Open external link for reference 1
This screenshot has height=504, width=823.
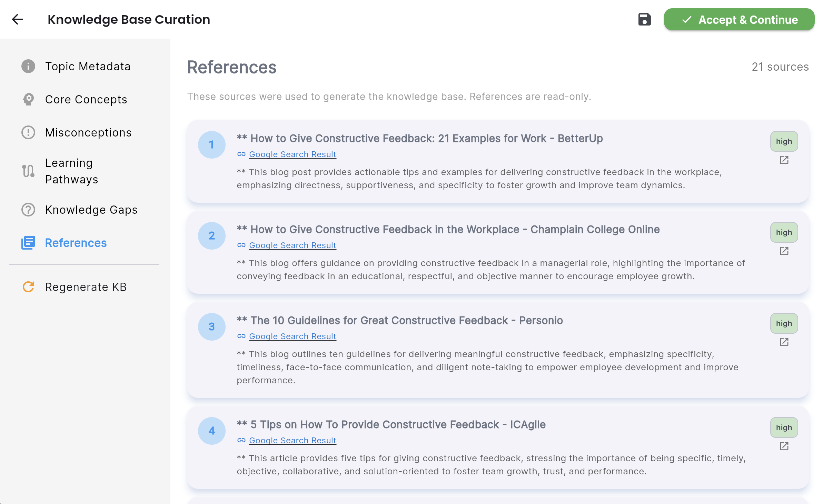784,160
